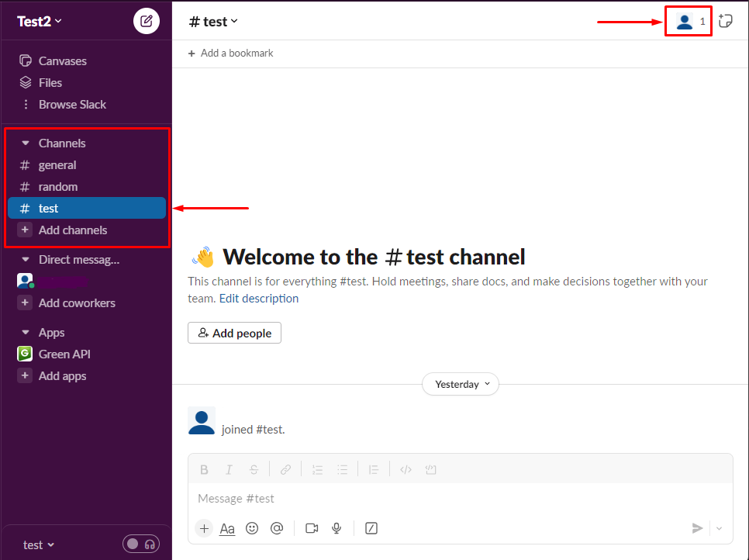749x560 pixels.
Task: Open the canvas icon in the header
Action: (x=726, y=21)
